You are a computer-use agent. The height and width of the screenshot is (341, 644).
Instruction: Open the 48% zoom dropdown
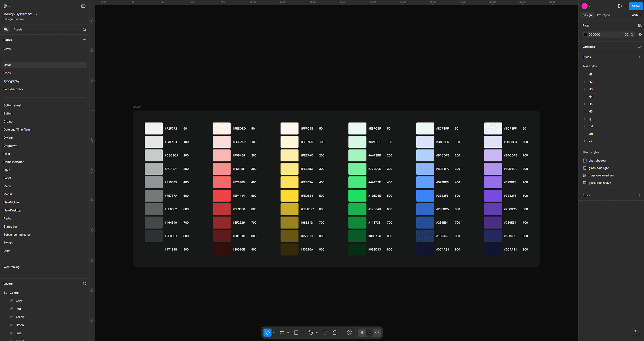pos(636,15)
